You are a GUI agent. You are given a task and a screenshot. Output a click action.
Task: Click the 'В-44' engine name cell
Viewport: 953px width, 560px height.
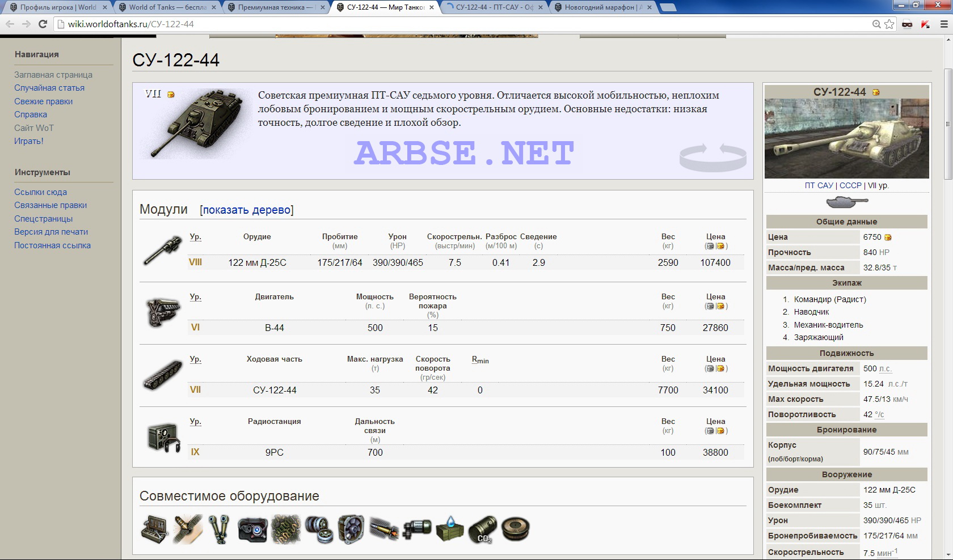[275, 328]
